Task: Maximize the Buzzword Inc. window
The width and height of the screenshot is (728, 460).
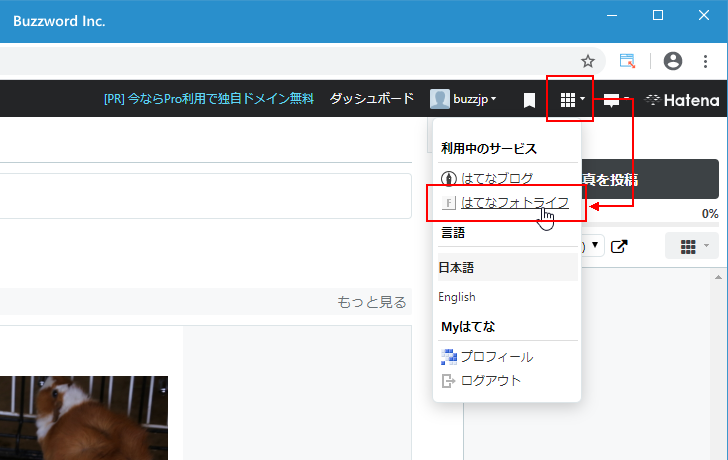Action: click(x=658, y=15)
